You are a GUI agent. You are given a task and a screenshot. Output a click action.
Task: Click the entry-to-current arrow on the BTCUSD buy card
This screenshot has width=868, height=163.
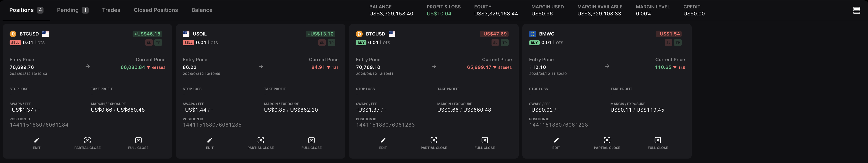click(434, 66)
